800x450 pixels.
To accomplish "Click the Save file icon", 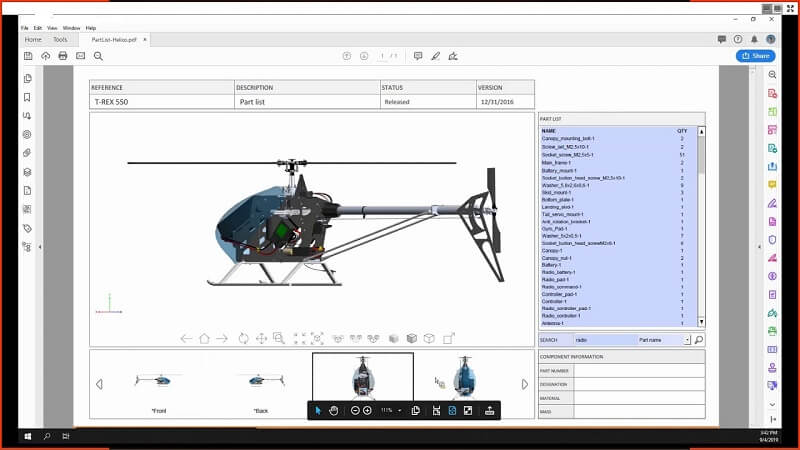I will point(28,56).
